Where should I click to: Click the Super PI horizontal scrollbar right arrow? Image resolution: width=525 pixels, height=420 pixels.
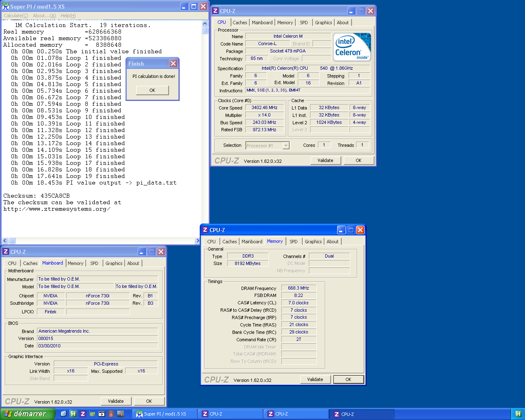coord(198,241)
